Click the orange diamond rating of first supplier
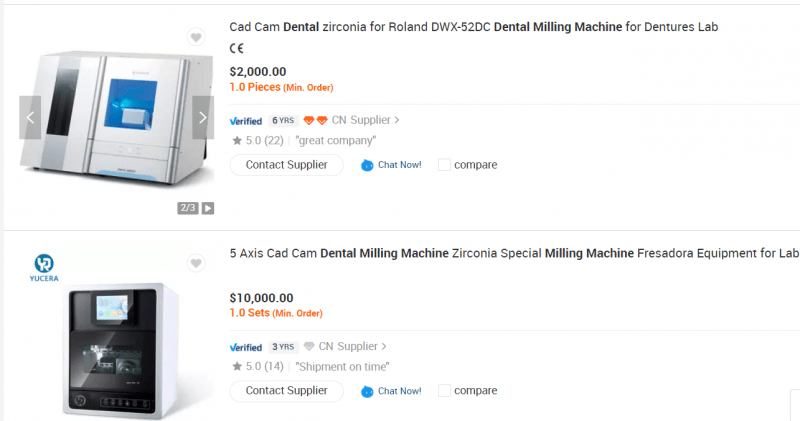This screenshot has height=421, width=800. (x=315, y=121)
